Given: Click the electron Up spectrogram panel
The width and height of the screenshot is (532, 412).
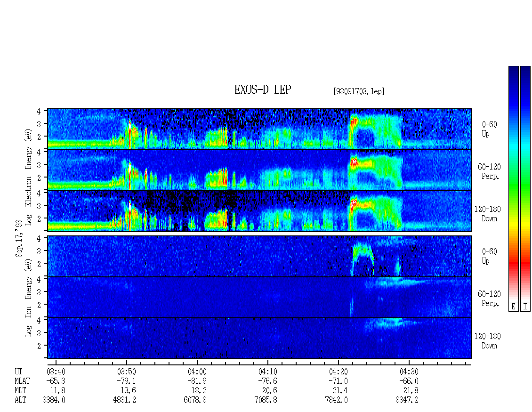Looking at the screenshot, I should (259, 129).
